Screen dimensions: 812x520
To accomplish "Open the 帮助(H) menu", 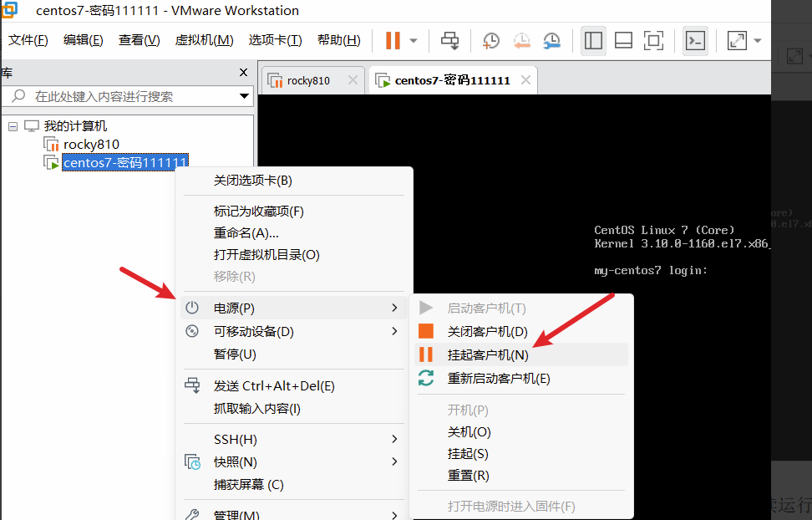I will point(338,40).
